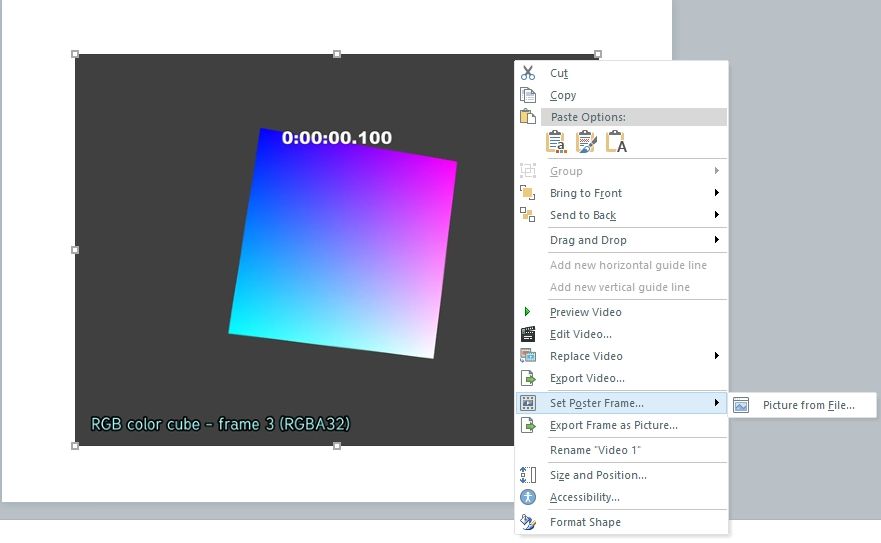The width and height of the screenshot is (881, 543).
Task: Click the Bring to Front icon
Action: 528,193
